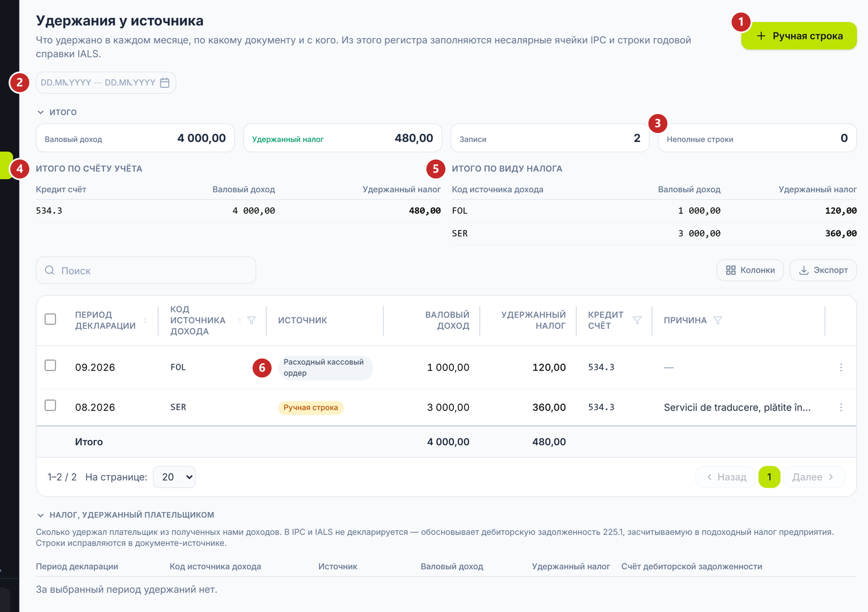Click the 534.3 value under Итого по счёту учёта
This screenshot has width=868, height=612.
coord(49,211)
